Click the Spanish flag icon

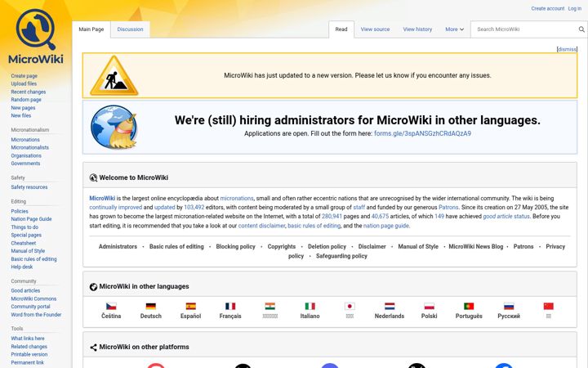[x=190, y=306]
